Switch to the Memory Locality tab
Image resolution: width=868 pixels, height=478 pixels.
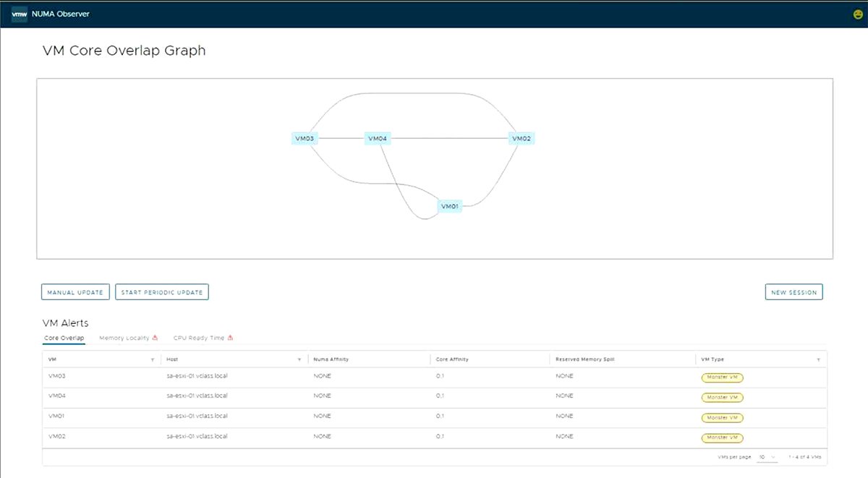pyautogui.click(x=123, y=337)
